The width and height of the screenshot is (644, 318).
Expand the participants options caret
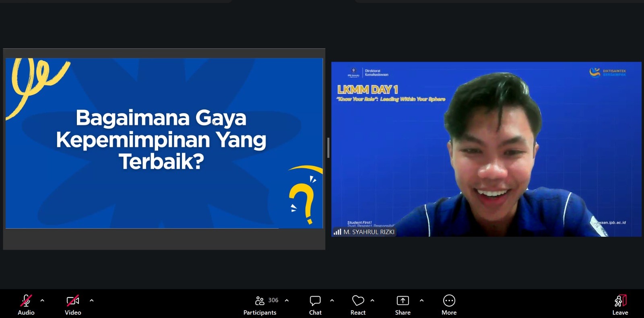287,300
